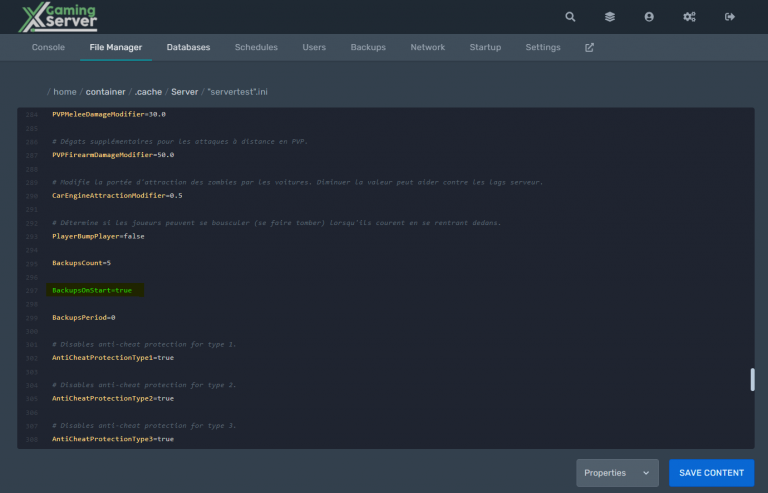The height and width of the screenshot is (493, 768).
Task: Open the account profile icon
Action: [649, 17]
